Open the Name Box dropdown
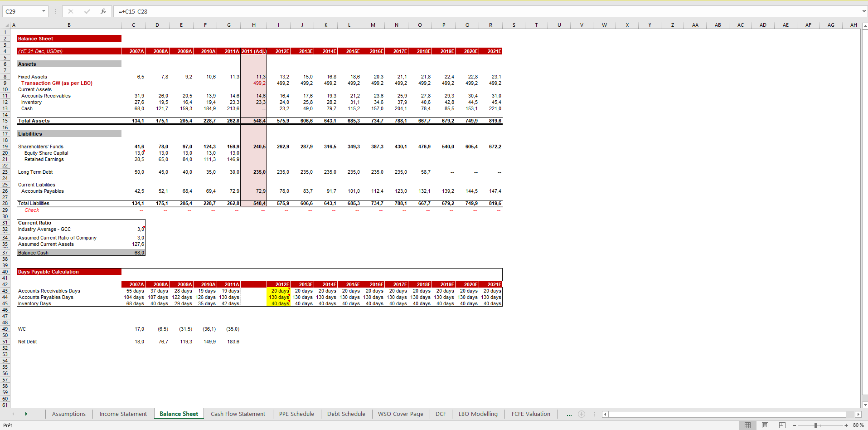The height and width of the screenshot is (430, 868). [44, 11]
